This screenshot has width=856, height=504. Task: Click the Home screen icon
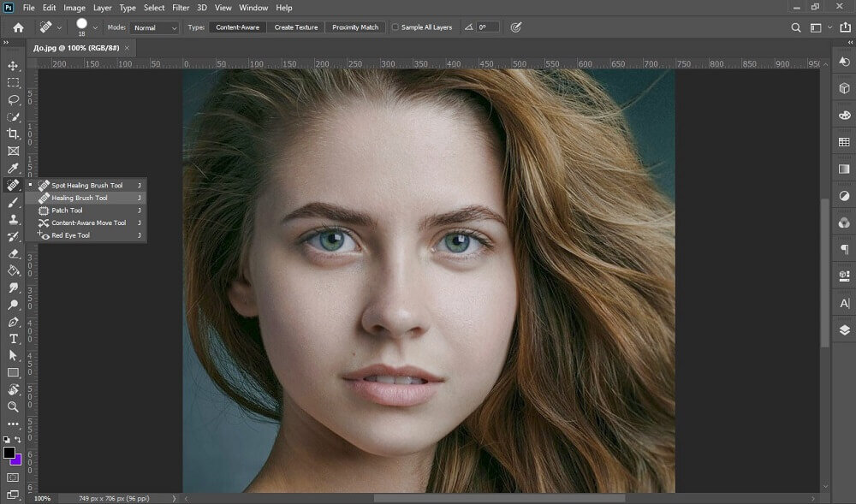(x=18, y=27)
